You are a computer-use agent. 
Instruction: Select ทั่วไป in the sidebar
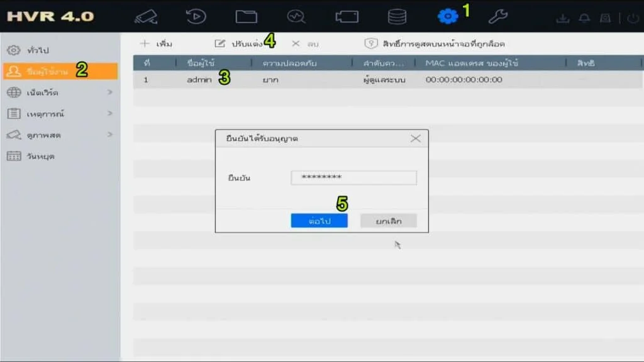point(38,50)
